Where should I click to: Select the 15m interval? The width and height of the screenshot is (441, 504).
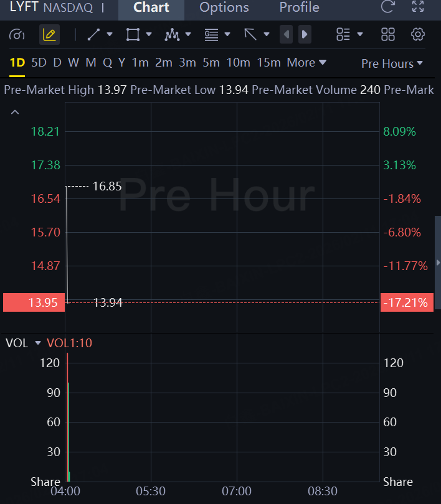[x=268, y=62]
